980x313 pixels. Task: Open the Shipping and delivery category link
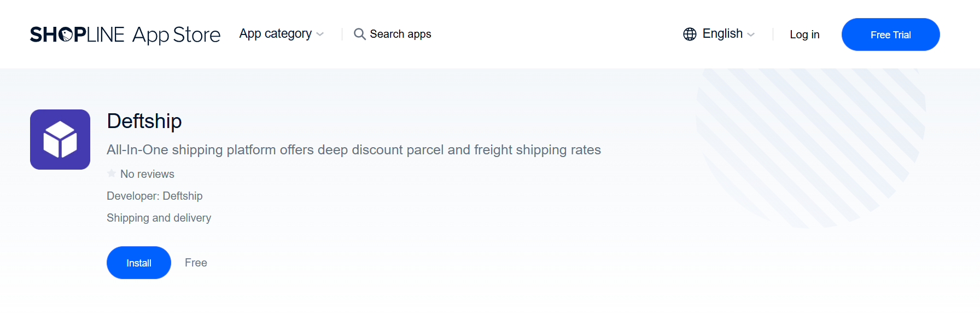[x=159, y=218]
